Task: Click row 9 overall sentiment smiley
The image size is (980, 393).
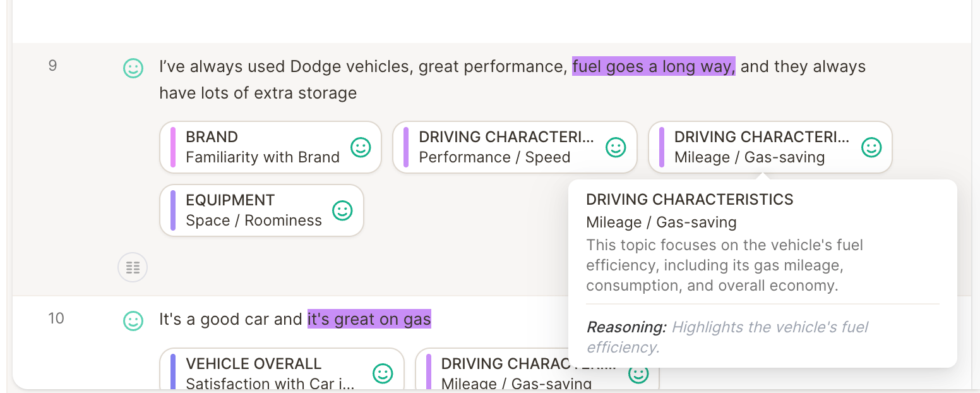Action: [x=133, y=68]
